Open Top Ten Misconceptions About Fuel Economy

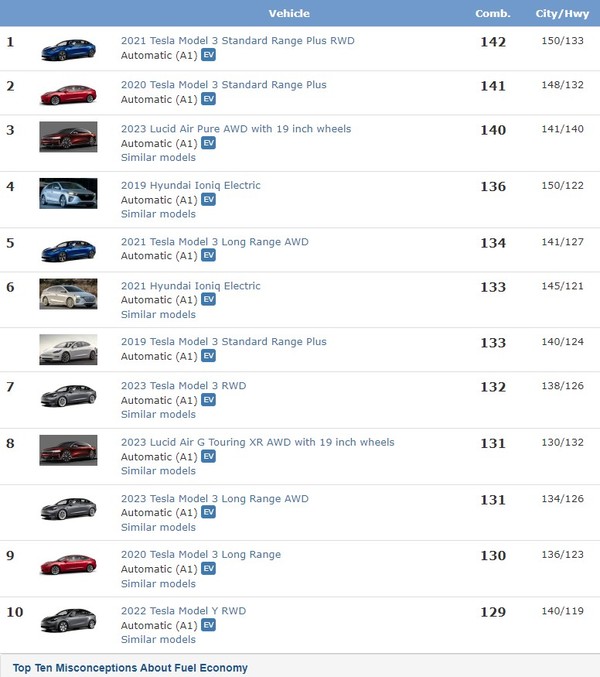130,668
